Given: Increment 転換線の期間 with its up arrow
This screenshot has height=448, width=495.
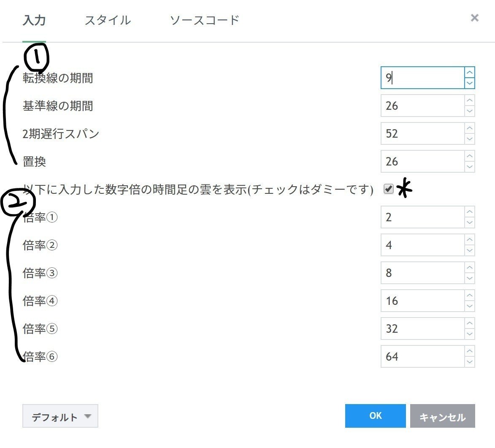Looking at the screenshot, I should pos(469,73).
